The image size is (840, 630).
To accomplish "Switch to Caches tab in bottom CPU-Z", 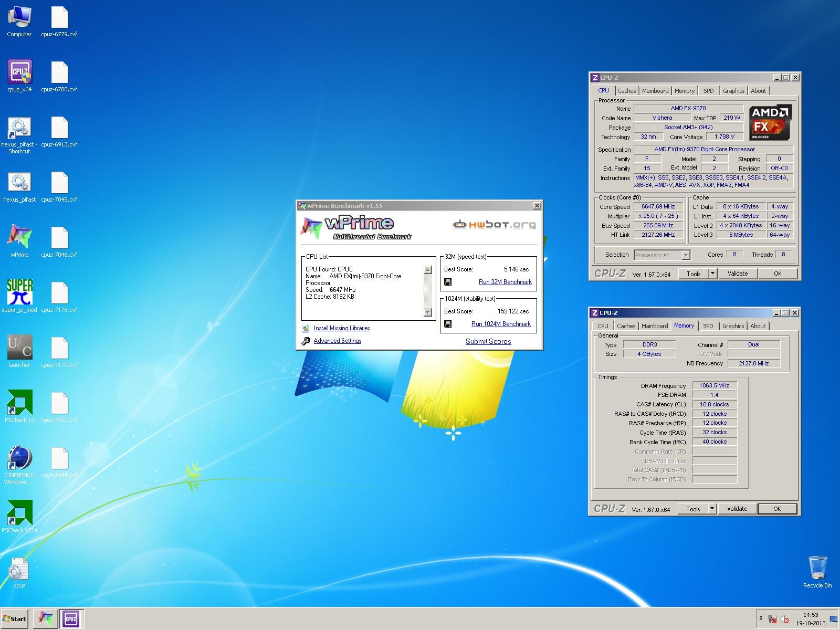I will pyautogui.click(x=626, y=326).
